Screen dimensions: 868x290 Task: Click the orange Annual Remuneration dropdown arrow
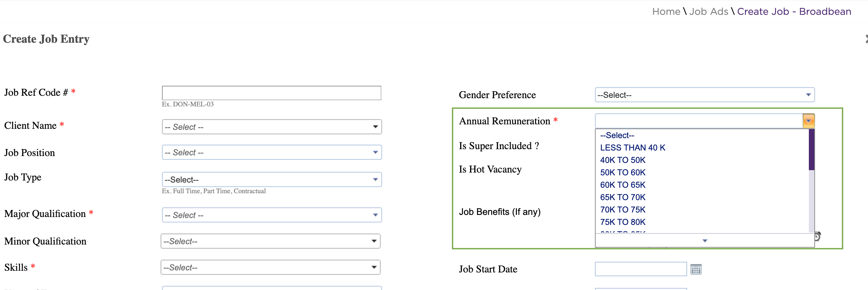pos(809,121)
